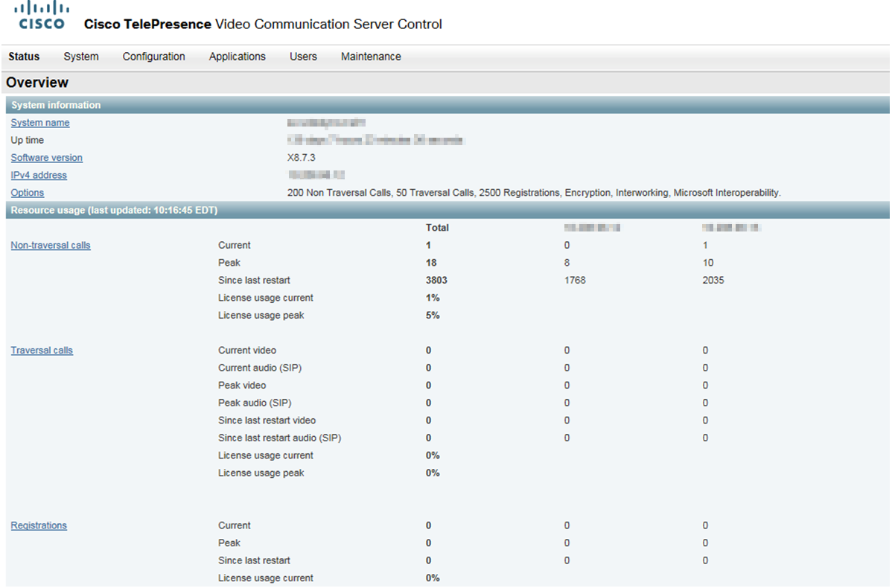This screenshot has width=892, height=588.
Task: Click the Peak audio (SIP) row label
Action: point(255,403)
